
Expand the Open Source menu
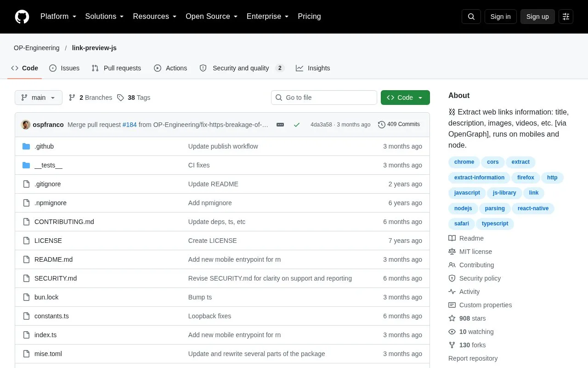click(212, 17)
